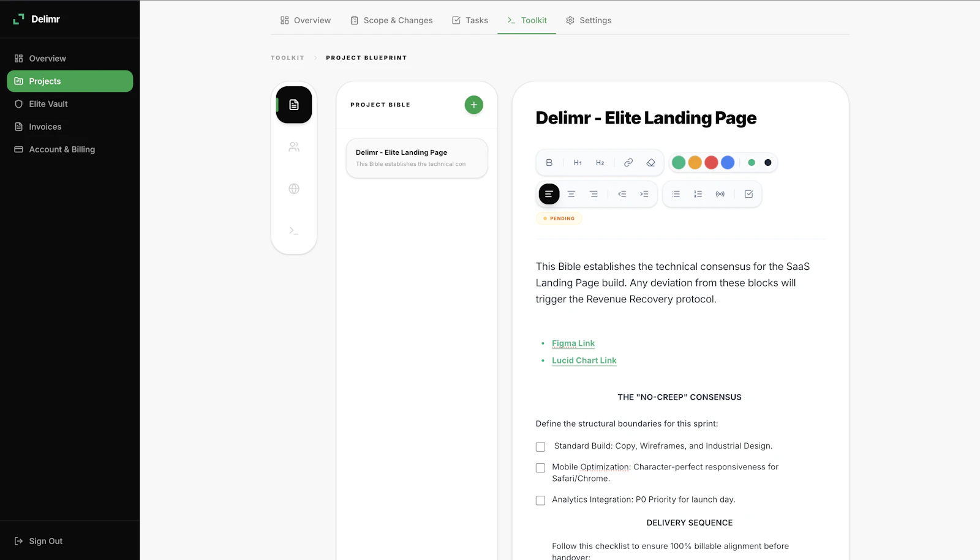Insert a checklist item from toolbar

pos(748,194)
